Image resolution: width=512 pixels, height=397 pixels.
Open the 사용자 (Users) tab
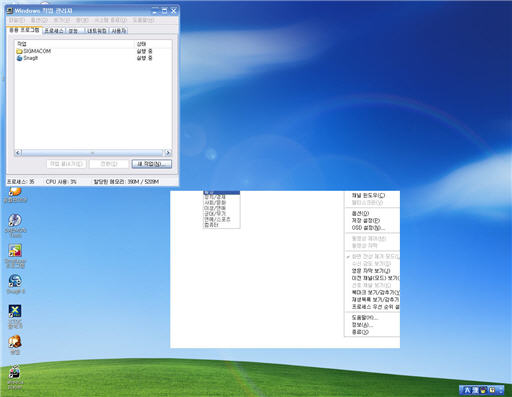[x=118, y=31]
